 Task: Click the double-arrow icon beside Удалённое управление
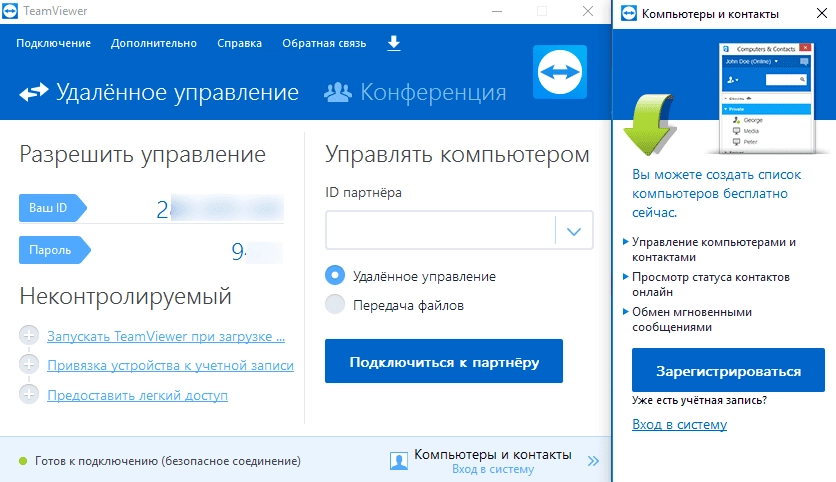click(34, 92)
